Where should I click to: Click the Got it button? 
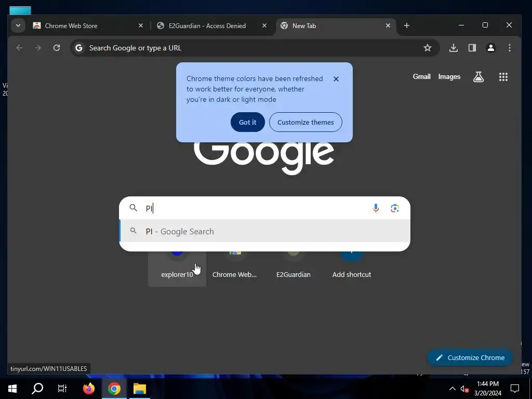(x=248, y=122)
